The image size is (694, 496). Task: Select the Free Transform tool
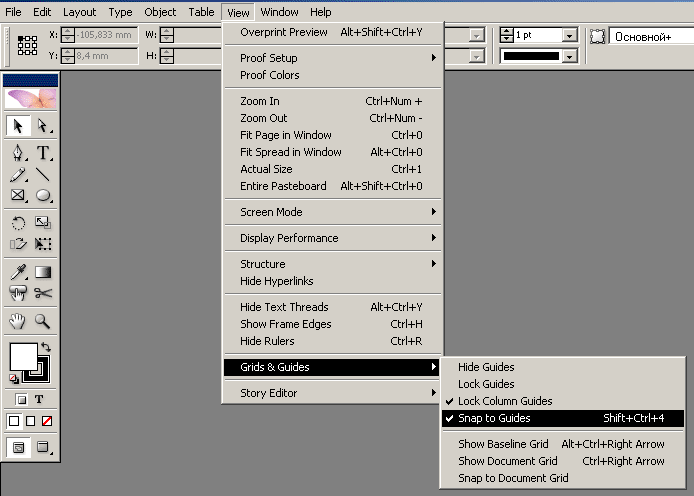pyautogui.click(x=42, y=244)
